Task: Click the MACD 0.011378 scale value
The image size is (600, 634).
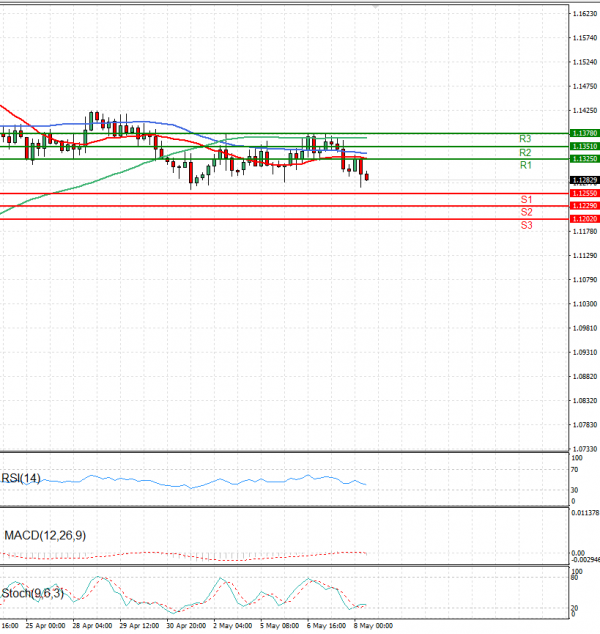Action: [x=585, y=513]
